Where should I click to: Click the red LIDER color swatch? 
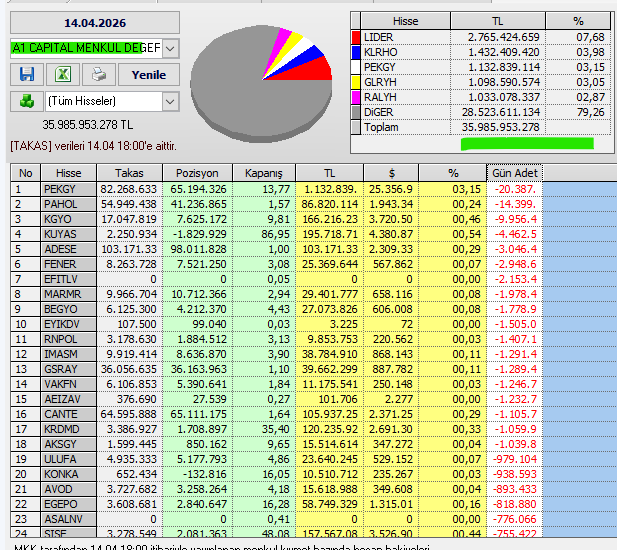[x=356, y=37]
